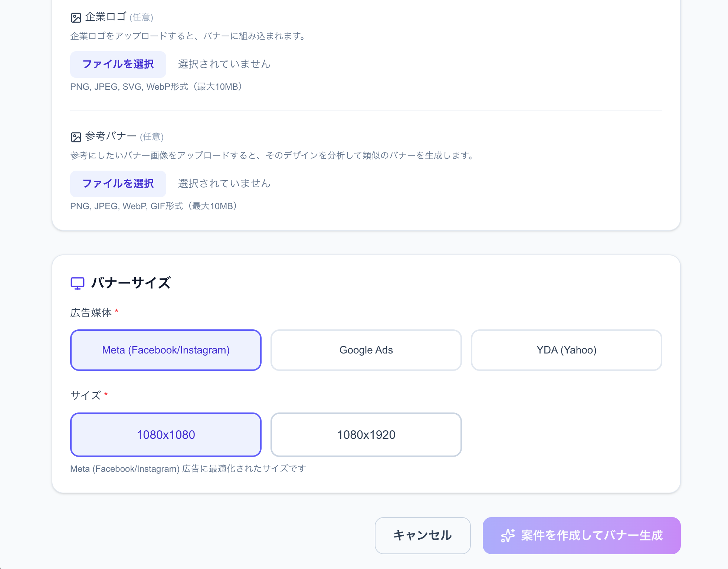Select the 1080x1080 banner size
Screen dimensions: 728x569
165,435
